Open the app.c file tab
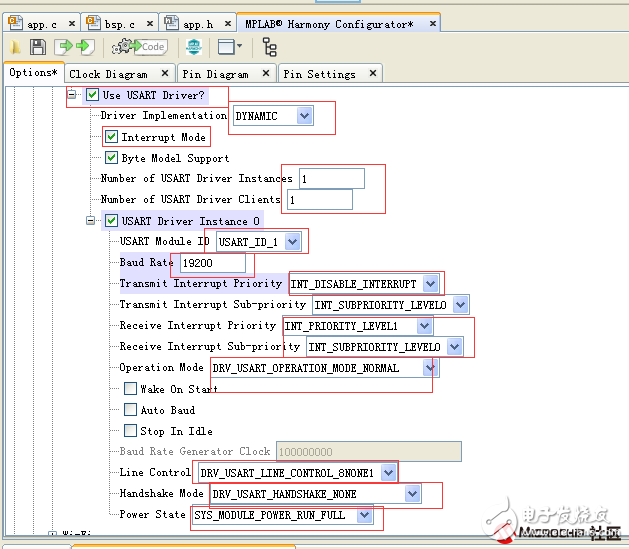This screenshot has height=549, width=629. [x=40, y=23]
